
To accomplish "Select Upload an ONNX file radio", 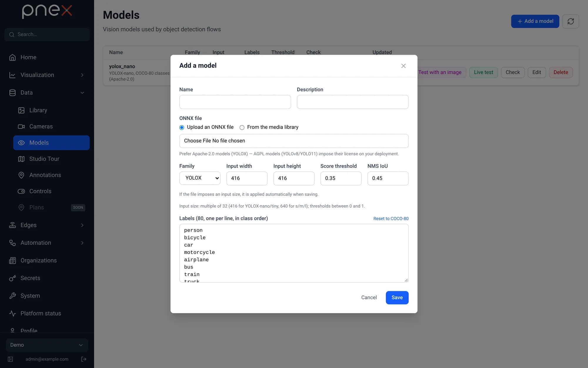I will [x=182, y=127].
